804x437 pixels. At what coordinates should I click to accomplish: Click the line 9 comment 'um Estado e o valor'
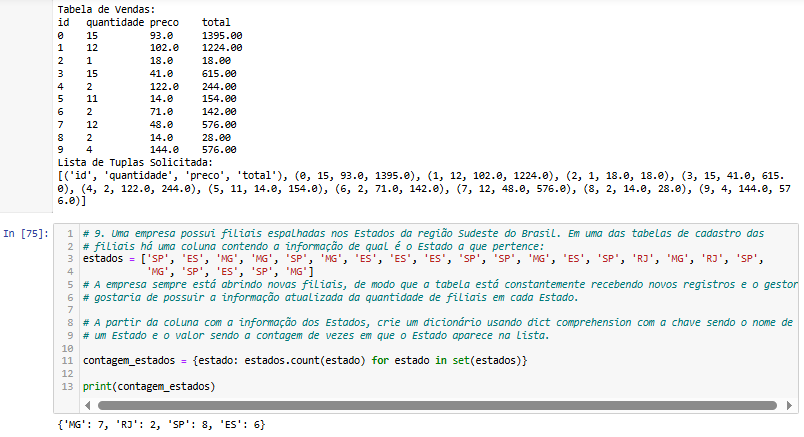pos(316,335)
